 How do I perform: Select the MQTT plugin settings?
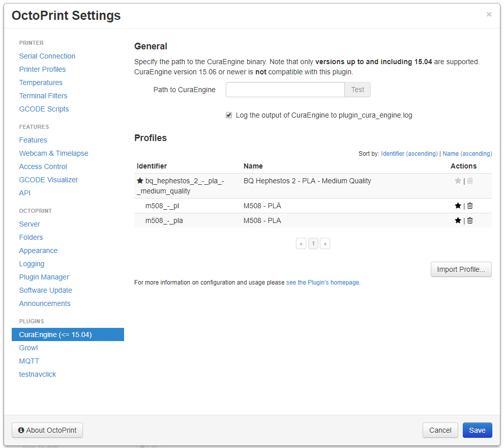[x=29, y=361]
